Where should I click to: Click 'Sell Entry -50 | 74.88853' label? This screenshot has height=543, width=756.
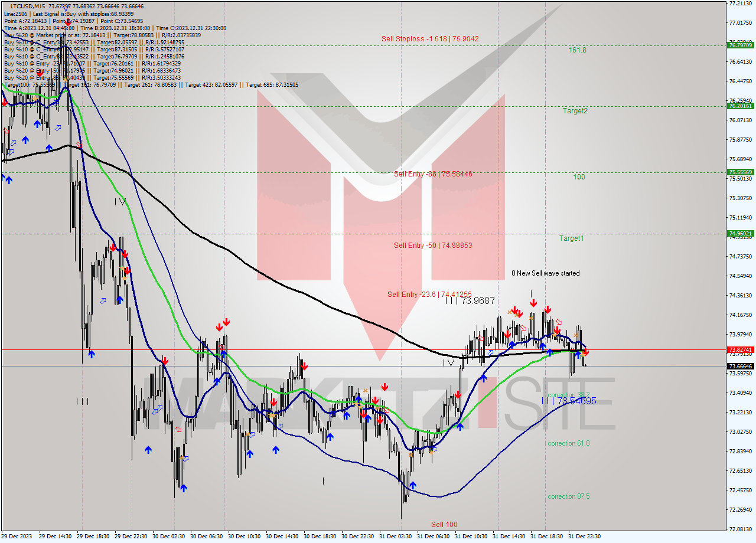point(433,246)
